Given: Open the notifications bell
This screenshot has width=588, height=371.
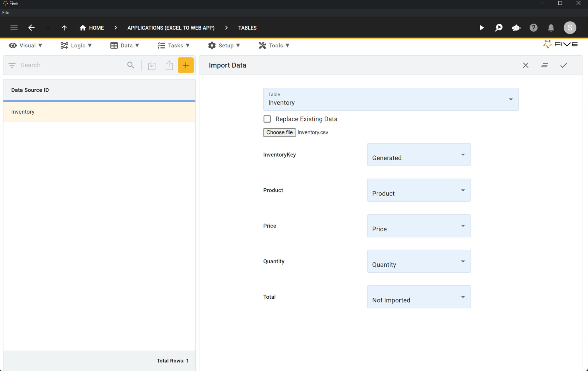Looking at the screenshot, I should point(551,28).
